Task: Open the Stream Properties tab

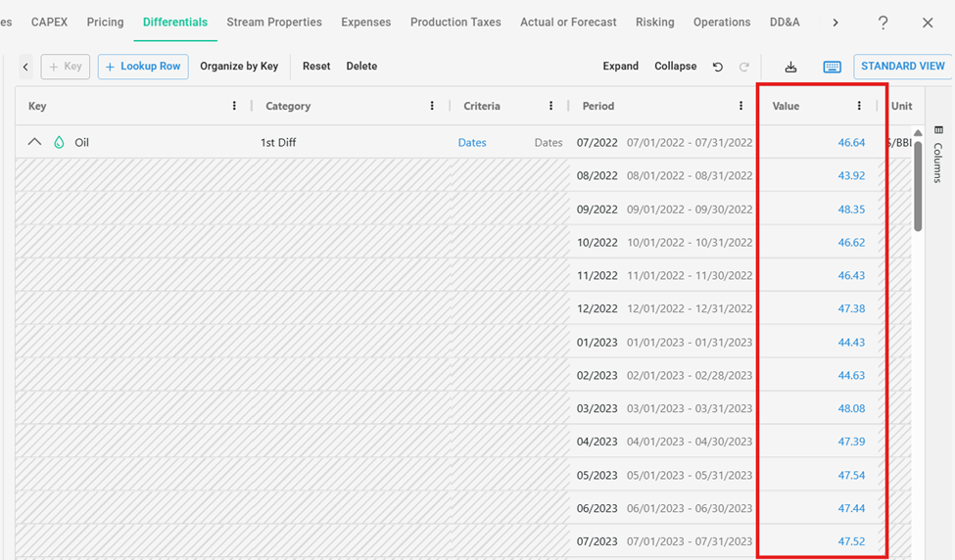Action: [x=274, y=22]
